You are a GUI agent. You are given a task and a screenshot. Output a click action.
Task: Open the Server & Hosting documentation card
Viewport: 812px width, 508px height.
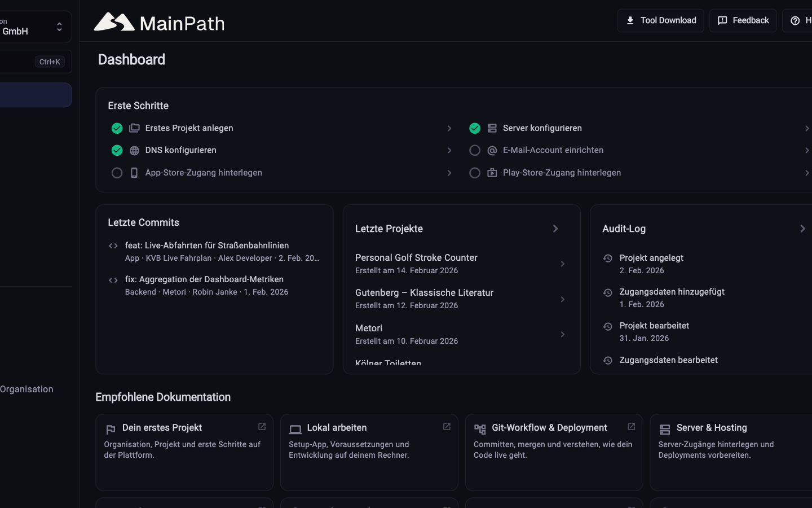coord(731,452)
